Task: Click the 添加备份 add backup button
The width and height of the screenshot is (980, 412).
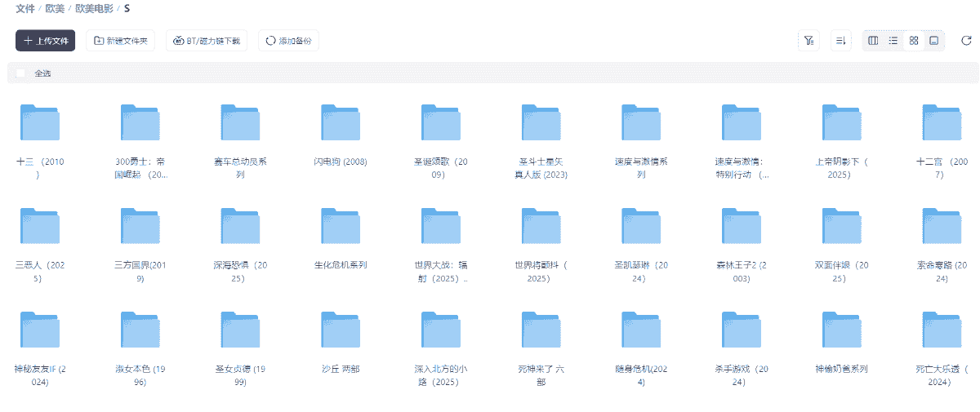Action: (x=288, y=41)
